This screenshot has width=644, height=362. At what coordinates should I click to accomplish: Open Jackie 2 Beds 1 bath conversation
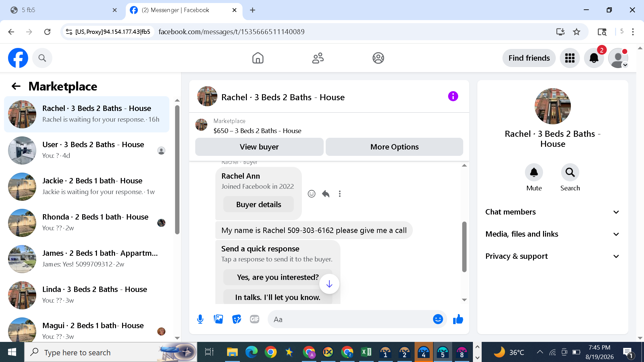point(87,186)
